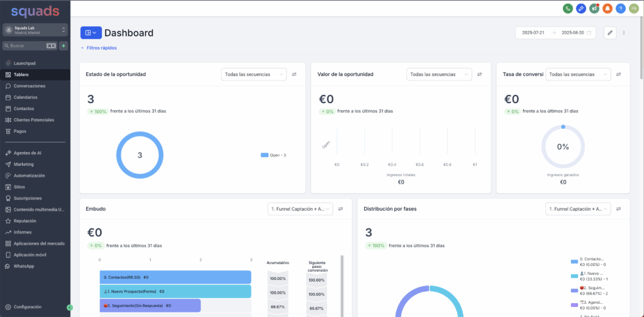
Task: Open Todas las secuencias dropdown in Estado widget
Action: pyautogui.click(x=254, y=74)
